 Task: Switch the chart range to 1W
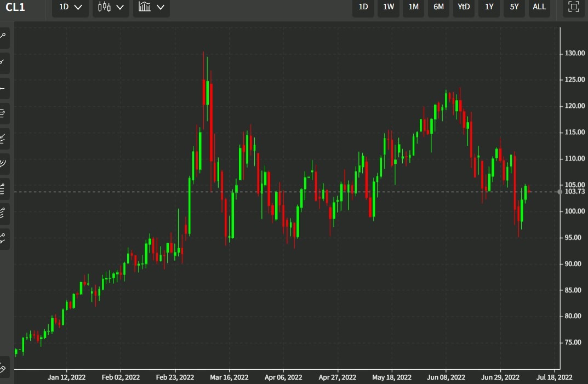click(x=388, y=8)
